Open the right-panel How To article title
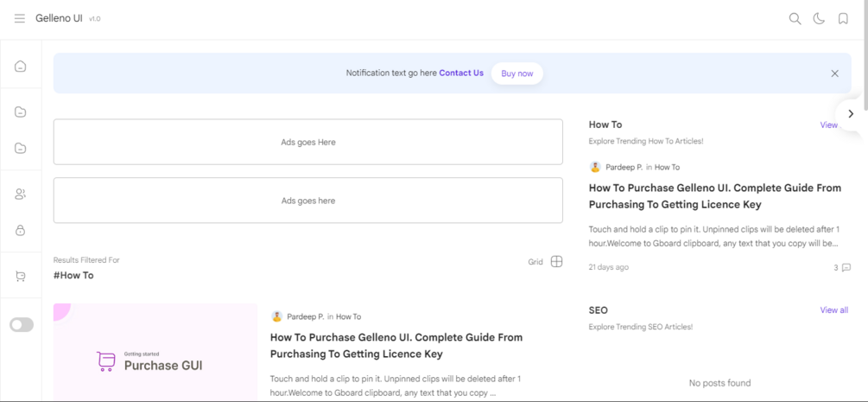 point(714,196)
